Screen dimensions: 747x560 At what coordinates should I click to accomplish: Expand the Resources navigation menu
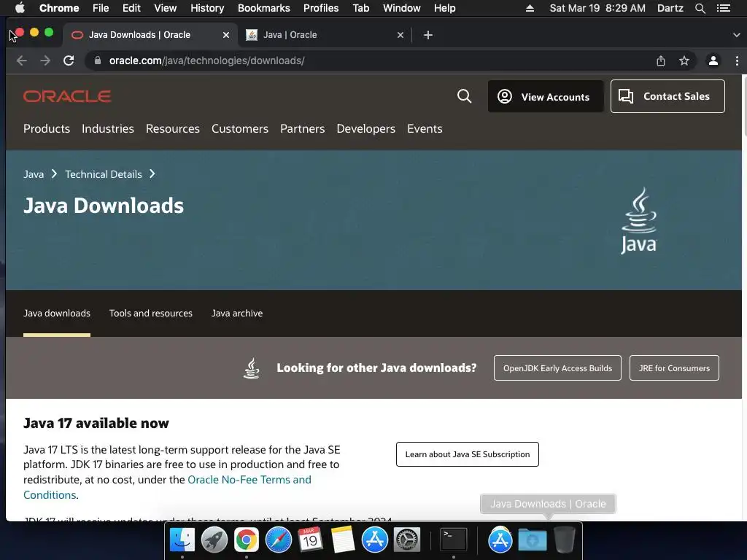click(x=172, y=128)
